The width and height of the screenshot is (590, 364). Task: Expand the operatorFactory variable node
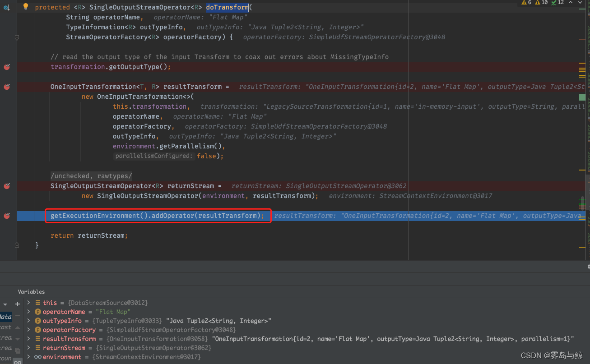pos(28,330)
